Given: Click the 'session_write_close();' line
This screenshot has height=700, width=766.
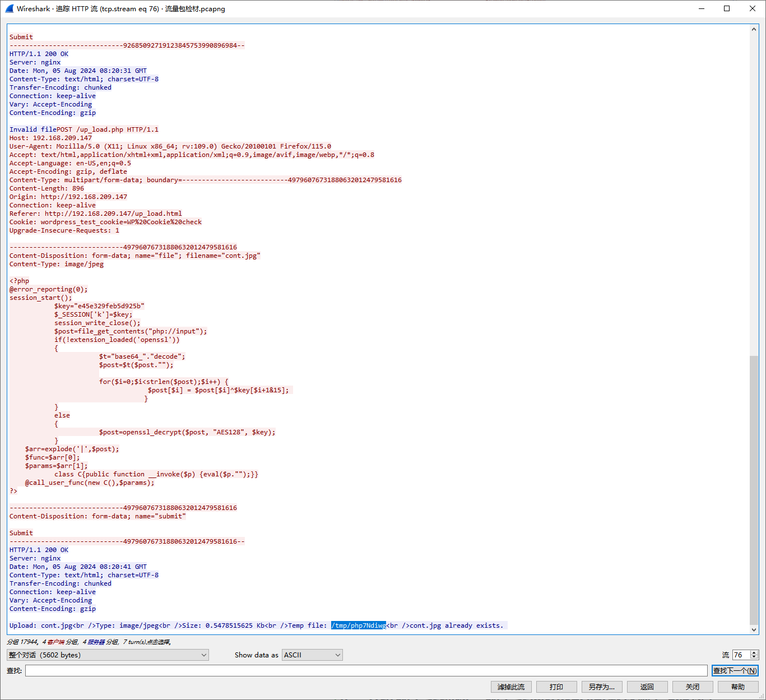Looking at the screenshot, I should [98, 323].
